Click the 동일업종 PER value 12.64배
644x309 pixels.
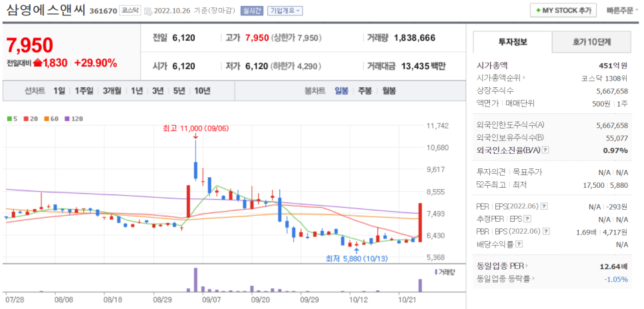tap(614, 266)
